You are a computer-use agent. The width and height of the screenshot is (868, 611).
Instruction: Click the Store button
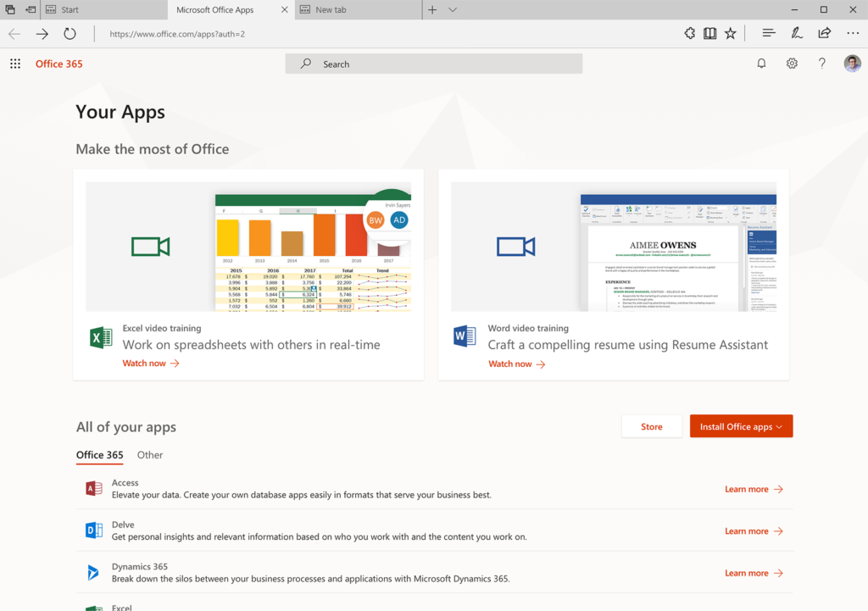(x=651, y=426)
